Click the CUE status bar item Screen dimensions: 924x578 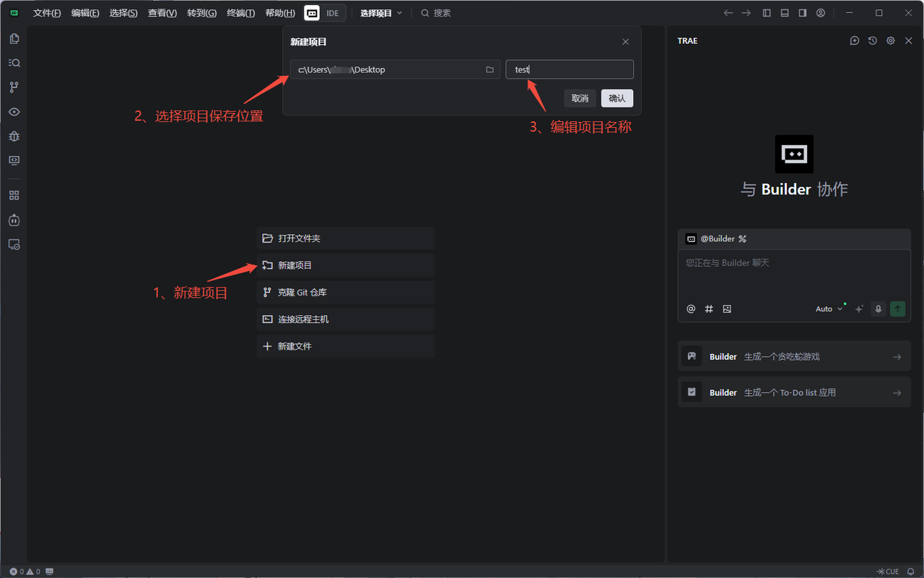point(888,571)
